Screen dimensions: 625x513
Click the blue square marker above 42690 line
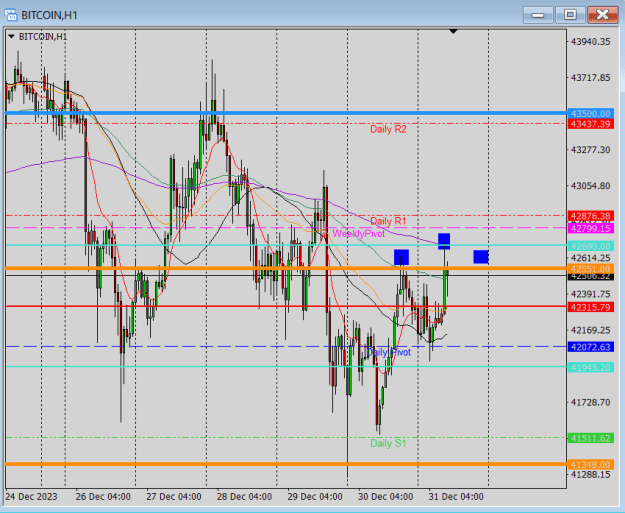point(444,241)
